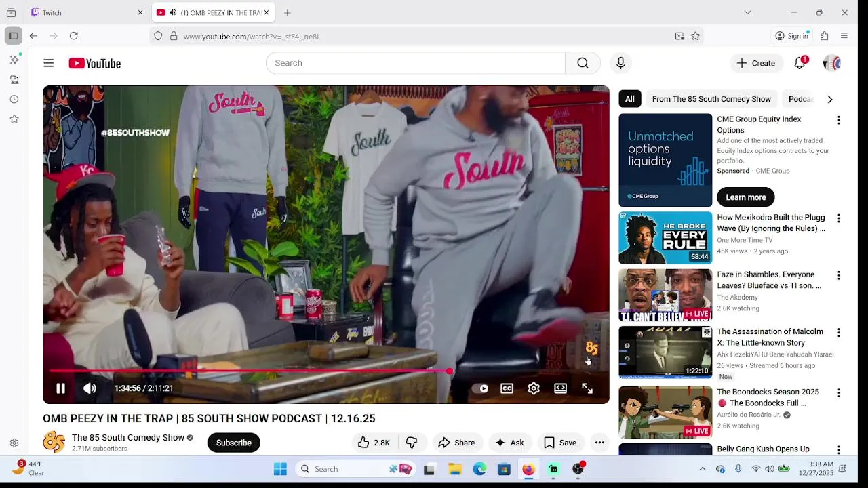List all tabs dropdown arrow
868x488 pixels.
[x=747, y=12]
